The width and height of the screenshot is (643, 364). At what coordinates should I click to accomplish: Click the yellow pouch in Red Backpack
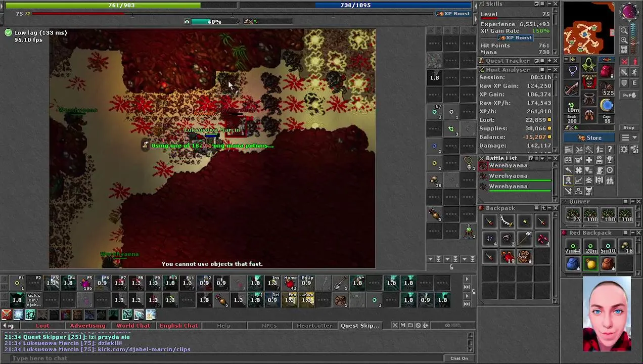(590, 263)
